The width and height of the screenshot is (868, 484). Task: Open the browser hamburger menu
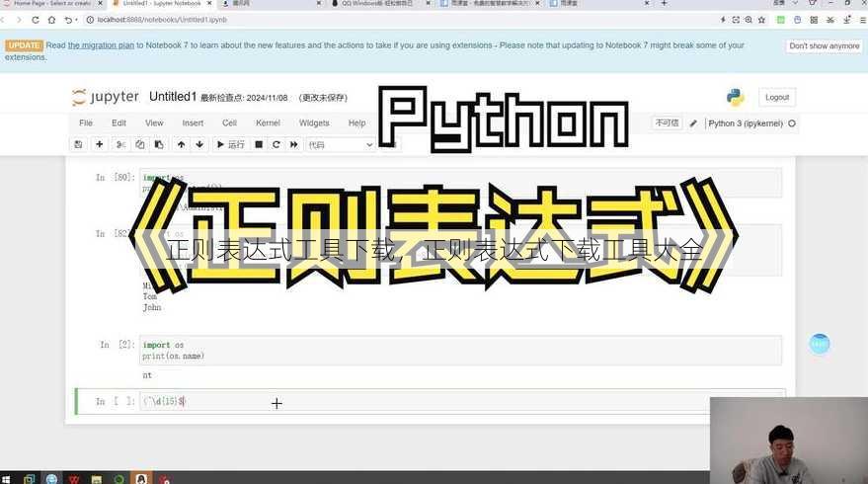point(863,20)
